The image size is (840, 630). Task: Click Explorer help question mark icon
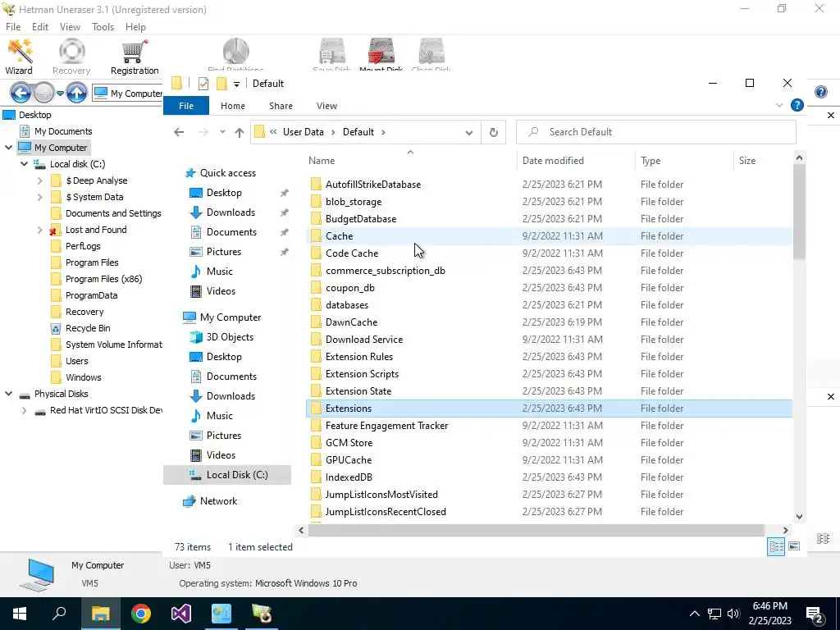pyautogui.click(x=797, y=106)
